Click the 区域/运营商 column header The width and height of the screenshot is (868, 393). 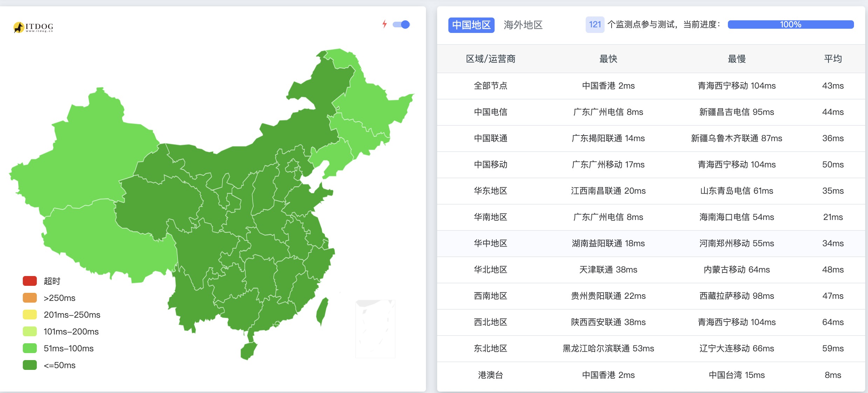(490, 59)
